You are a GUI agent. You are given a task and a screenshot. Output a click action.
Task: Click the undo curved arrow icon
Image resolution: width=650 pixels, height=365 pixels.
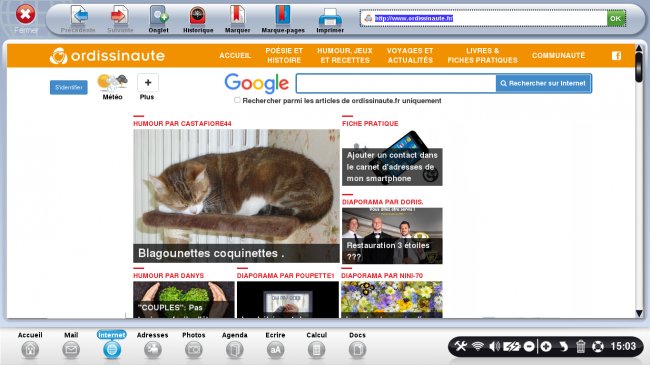click(x=563, y=346)
